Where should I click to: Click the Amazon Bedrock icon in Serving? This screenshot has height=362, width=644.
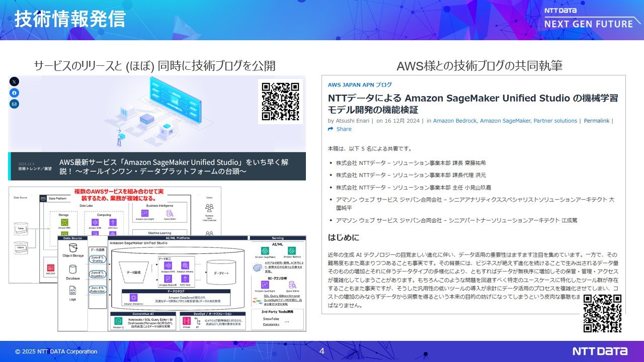tap(291, 250)
